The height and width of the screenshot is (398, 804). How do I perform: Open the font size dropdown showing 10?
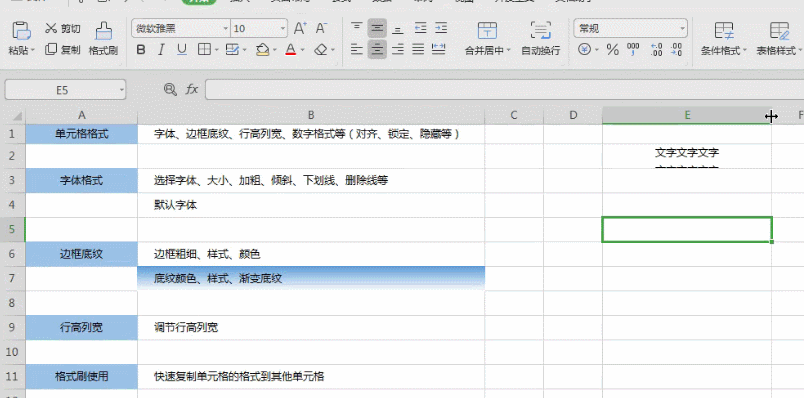click(x=284, y=29)
